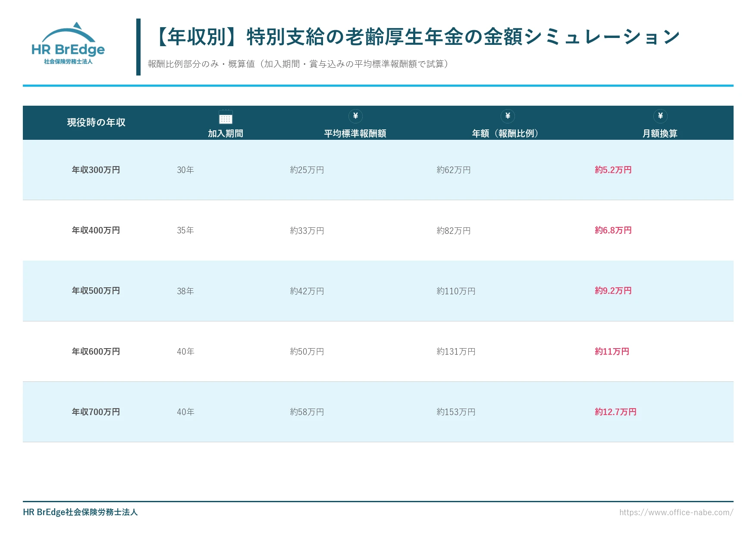Image resolution: width=756 pixels, height=535 pixels.
Task: Click the yen icon above 年額（報酬比例）
Action: click(x=508, y=116)
